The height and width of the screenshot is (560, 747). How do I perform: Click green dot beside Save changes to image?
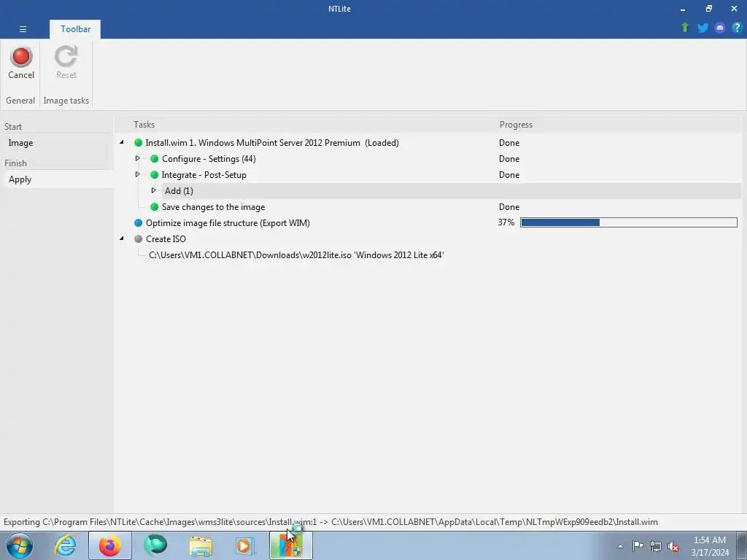coord(155,207)
